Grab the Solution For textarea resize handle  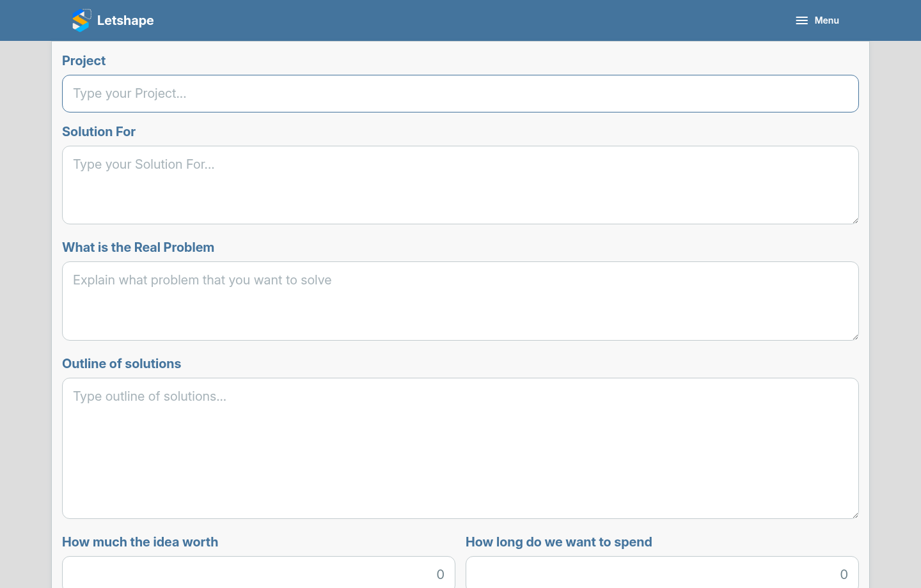point(854,220)
